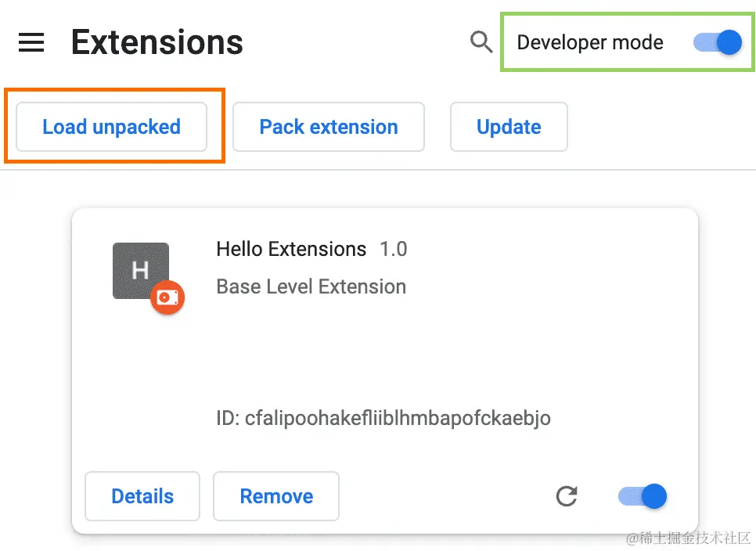Viewport: 756px width, 551px height.
Task: Click the Load unpacked button
Action: 111,127
